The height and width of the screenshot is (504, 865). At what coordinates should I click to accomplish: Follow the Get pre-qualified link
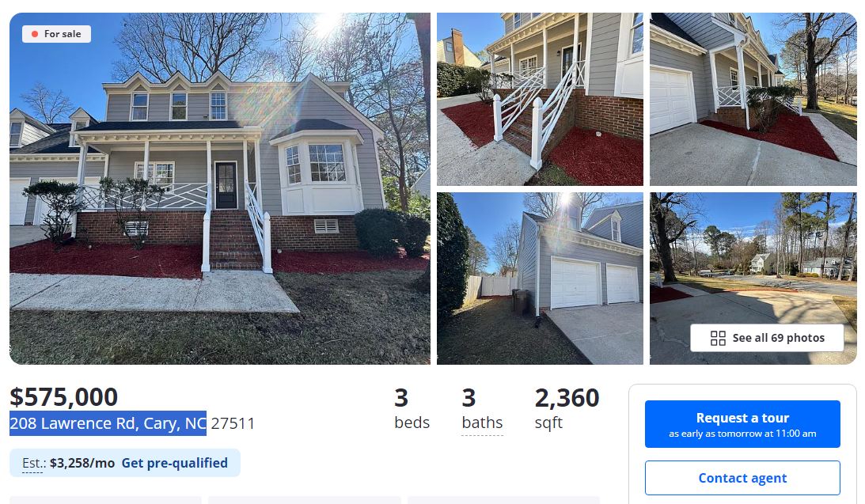(x=174, y=463)
